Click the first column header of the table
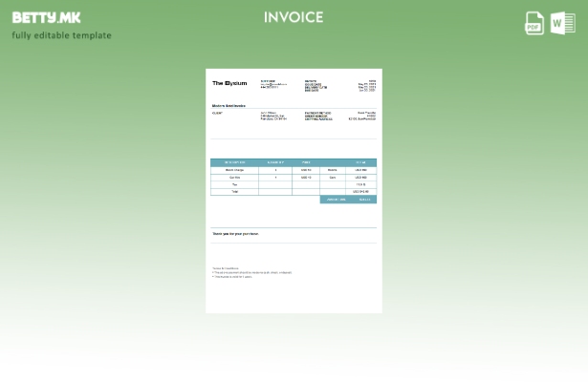This screenshot has height=382, width=588. click(234, 162)
